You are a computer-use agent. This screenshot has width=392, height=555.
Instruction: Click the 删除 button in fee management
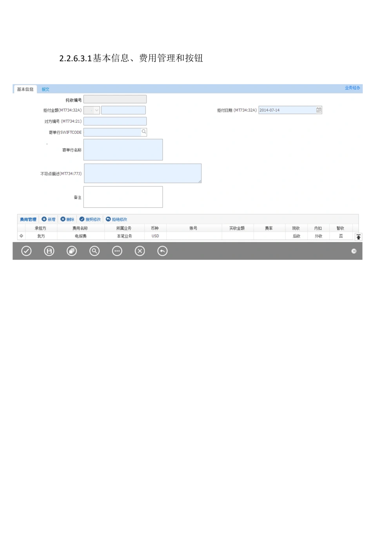(67, 219)
